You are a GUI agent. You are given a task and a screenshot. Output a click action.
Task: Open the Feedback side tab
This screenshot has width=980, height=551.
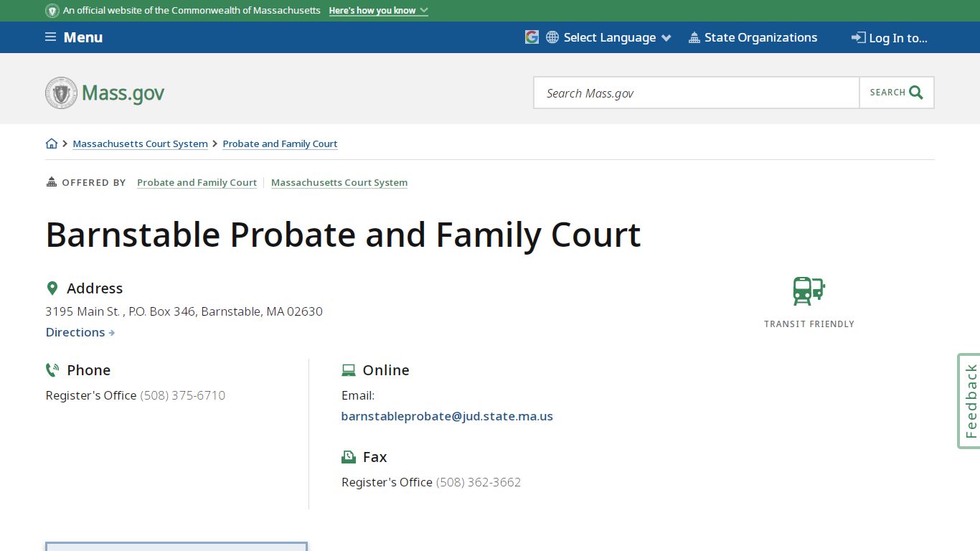(970, 401)
